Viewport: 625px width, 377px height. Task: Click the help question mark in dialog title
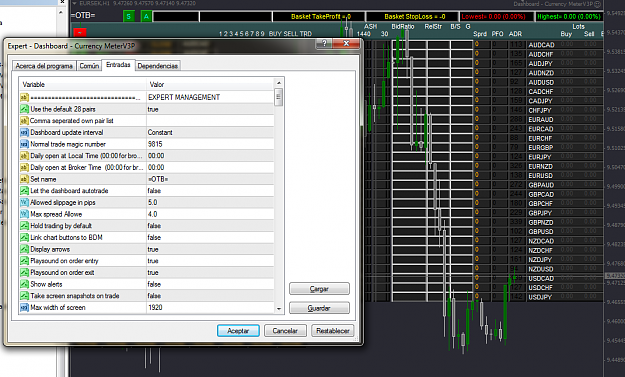click(324, 43)
